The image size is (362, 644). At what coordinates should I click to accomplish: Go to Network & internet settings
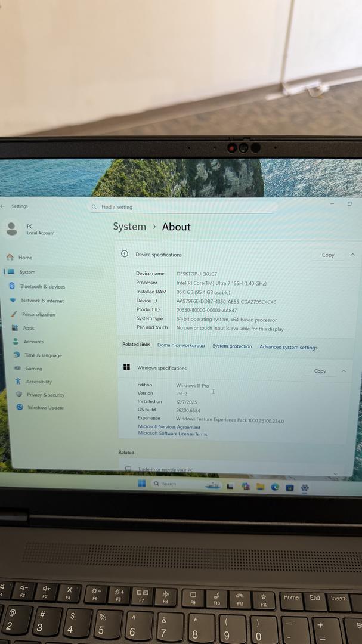42,301
